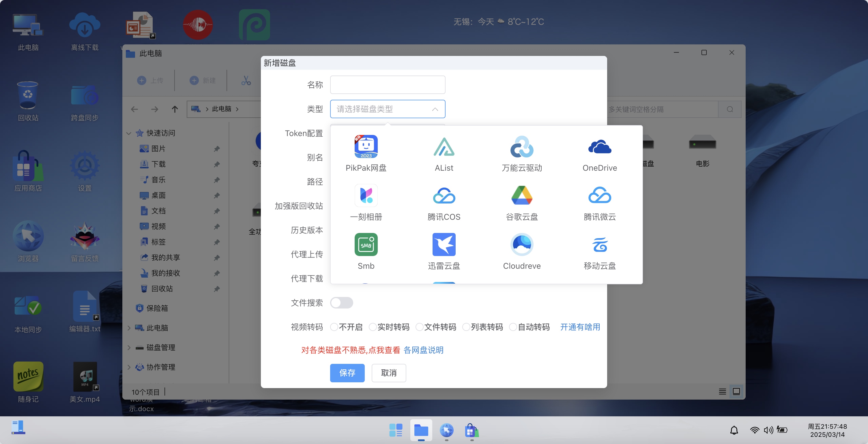Expand the 磁盘管理 section in sidebar
Screen dimensions: 868x444
click(x=129, y=347)
